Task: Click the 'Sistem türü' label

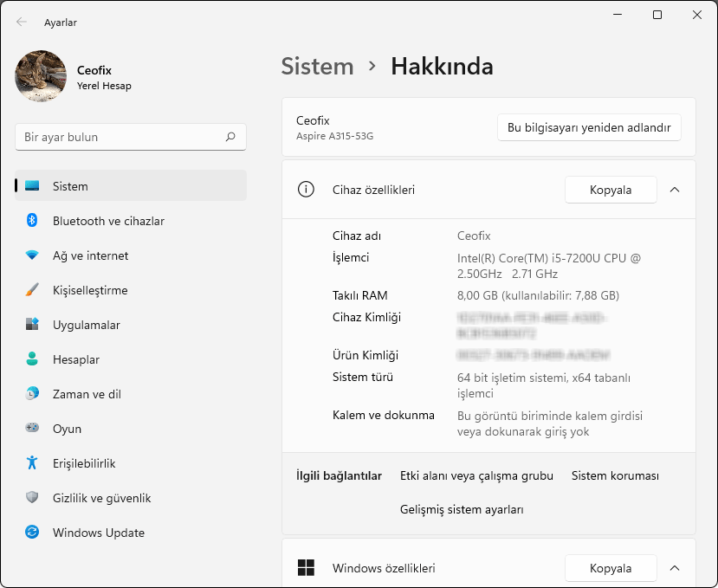Action: point(363,377)
